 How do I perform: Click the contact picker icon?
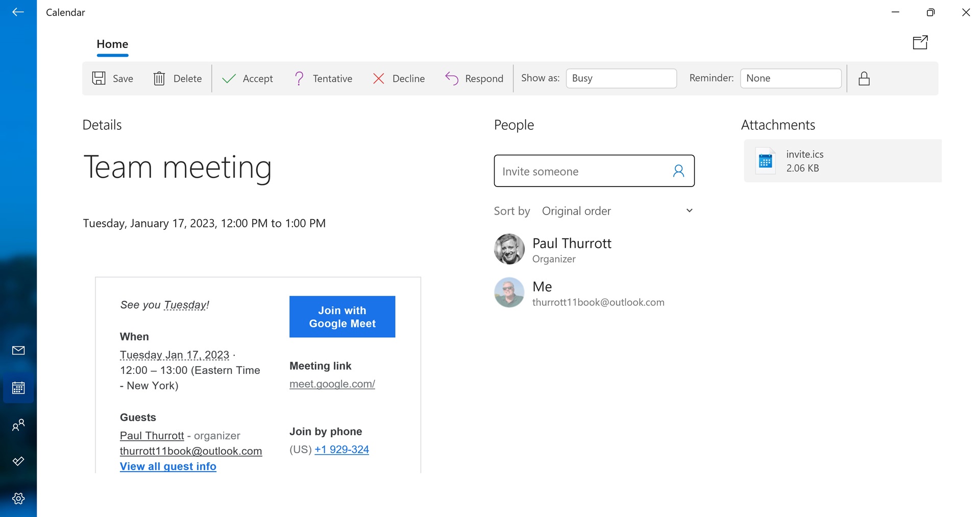click(678, 171)
